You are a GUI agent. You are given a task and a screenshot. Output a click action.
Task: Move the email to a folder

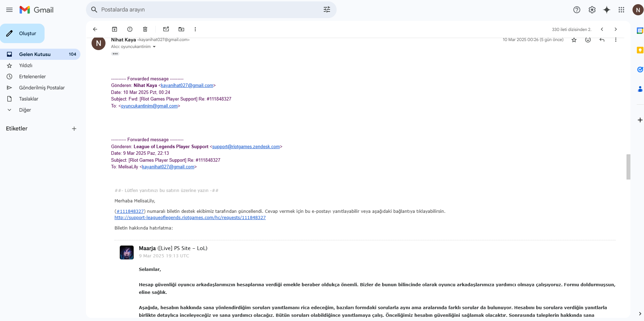point(181,29)
